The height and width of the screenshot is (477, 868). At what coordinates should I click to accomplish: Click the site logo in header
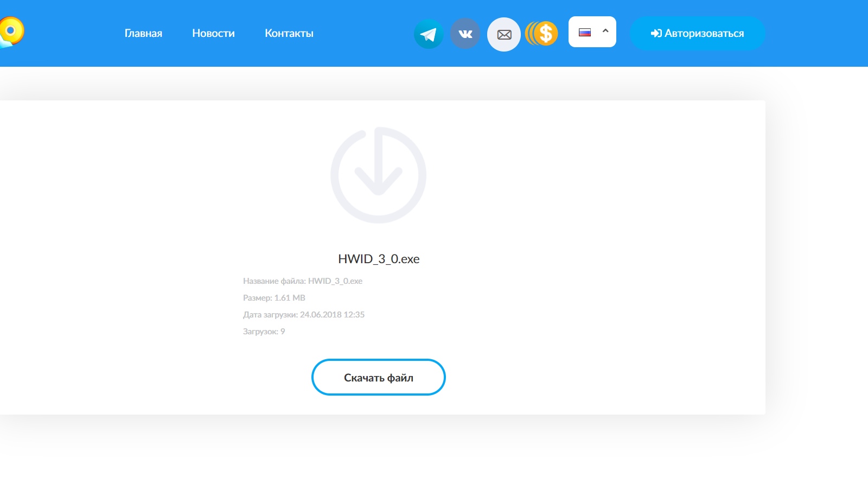tap(11, 31)
